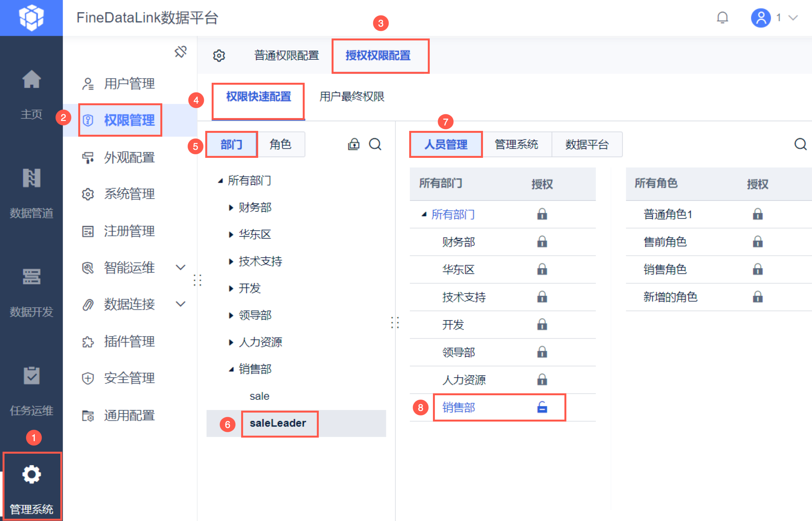Select the sale user in tree

tap(259, 396)
